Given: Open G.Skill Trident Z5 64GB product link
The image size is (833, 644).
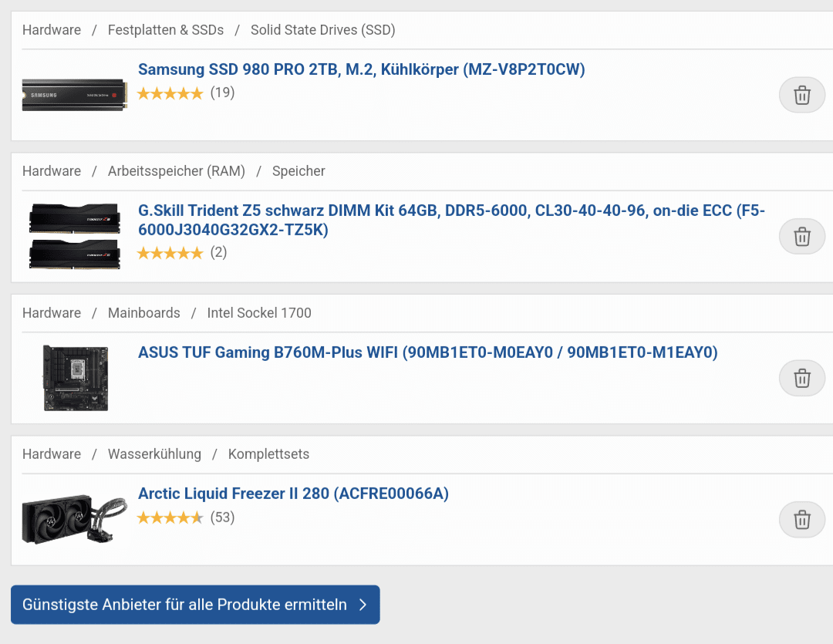Looking at the screenshot, I should [x=451, y=220].
